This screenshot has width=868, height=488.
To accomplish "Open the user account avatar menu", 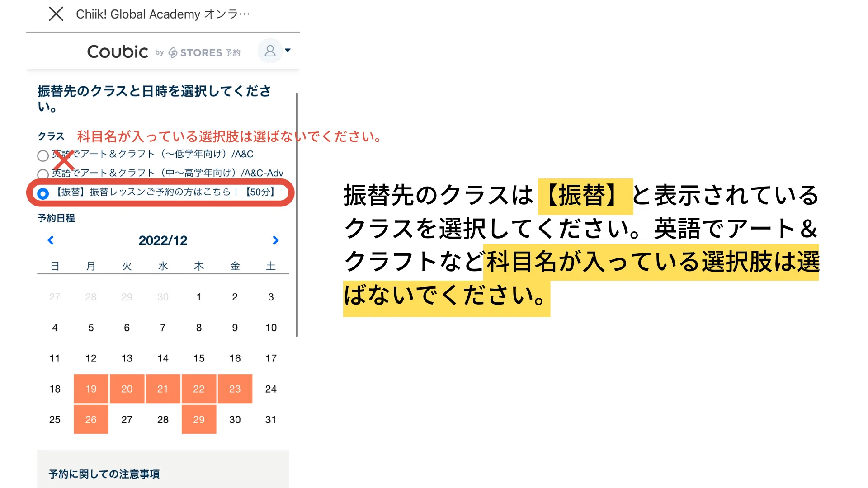I will 270,51.
